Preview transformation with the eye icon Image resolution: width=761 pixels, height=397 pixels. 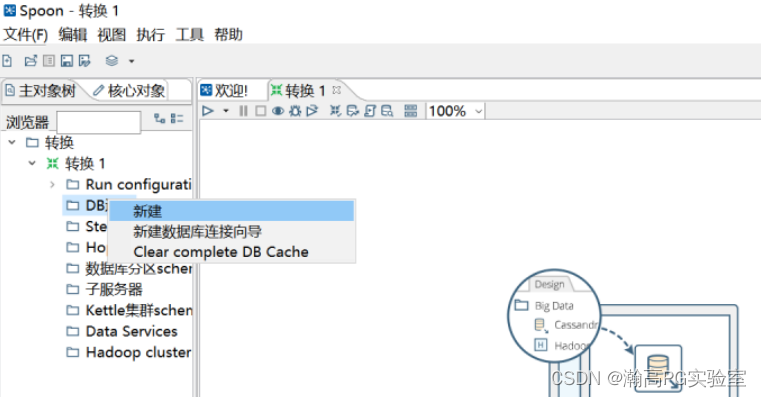(278, 111)
